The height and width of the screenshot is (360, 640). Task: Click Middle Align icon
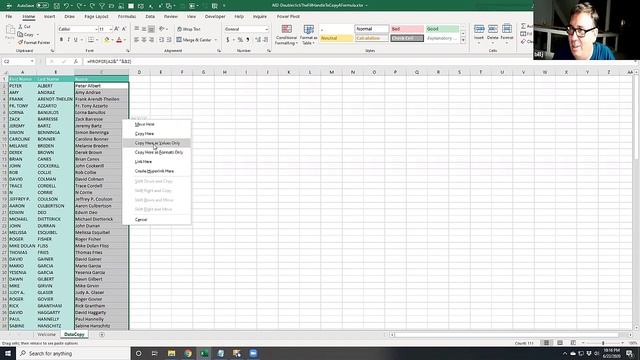tap(144, 29)
